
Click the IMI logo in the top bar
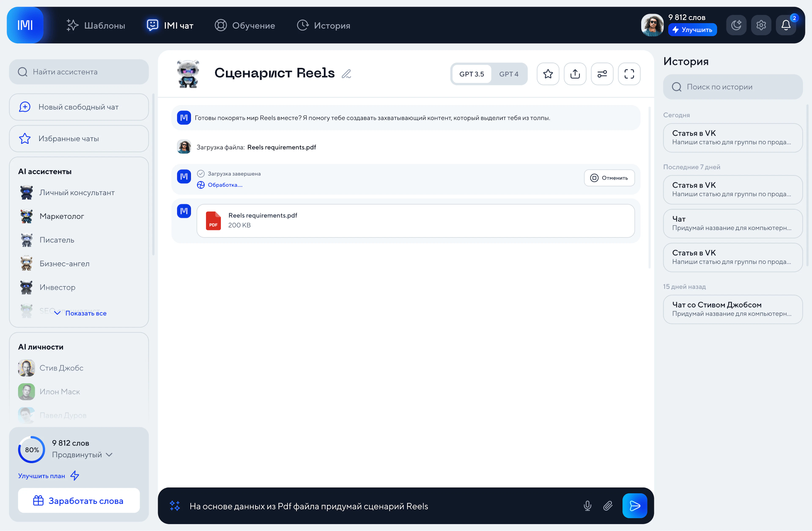pos(25,25)
